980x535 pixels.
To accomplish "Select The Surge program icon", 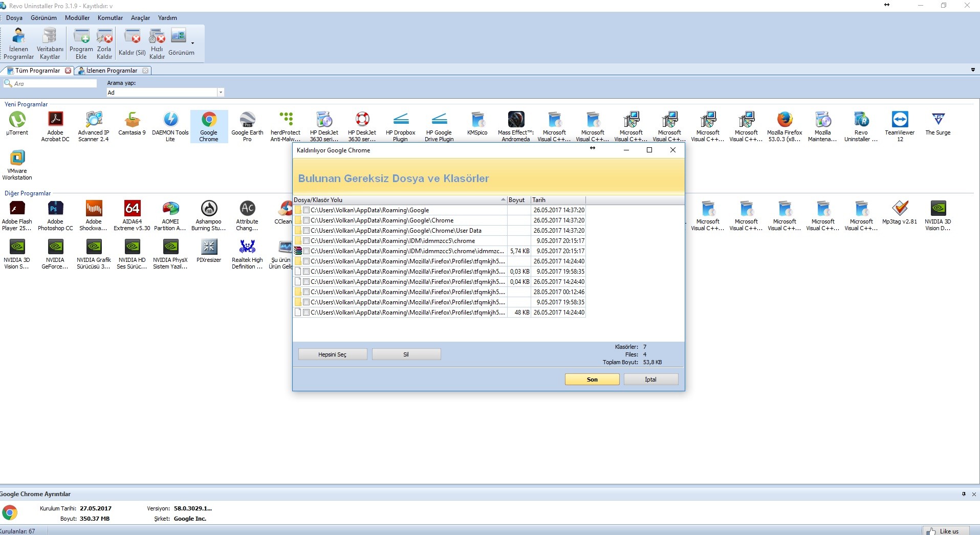I will [x=938, y=123].
